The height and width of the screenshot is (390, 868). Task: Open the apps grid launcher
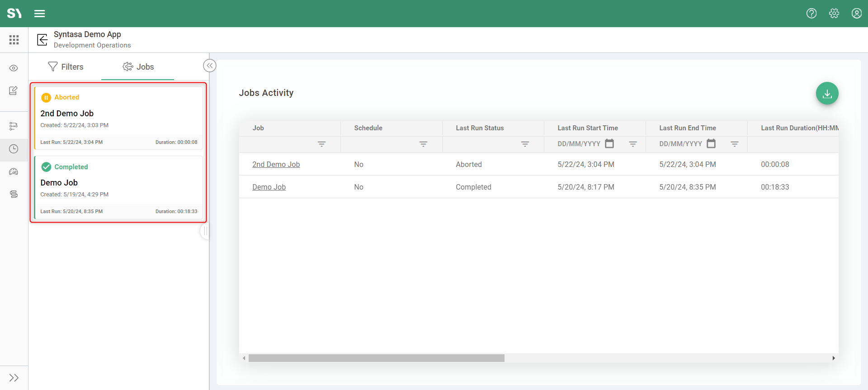14,40
